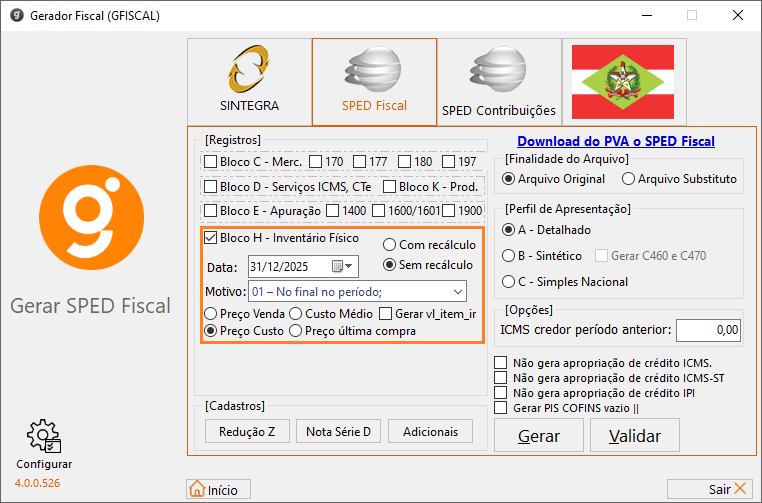
Task: Check Não gera apropriação de crédito ICMS-ST
Action: click(501, 378)
